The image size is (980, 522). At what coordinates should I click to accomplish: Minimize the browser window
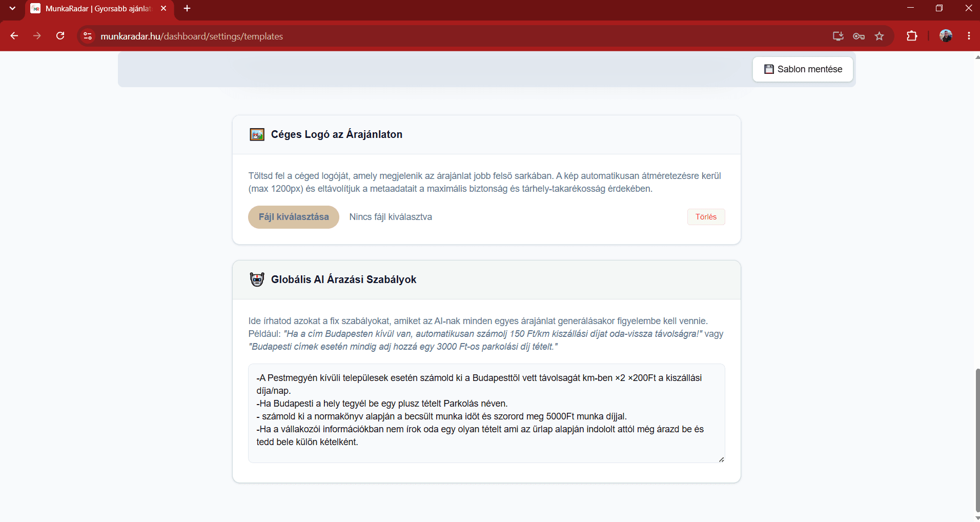[910, 8]
